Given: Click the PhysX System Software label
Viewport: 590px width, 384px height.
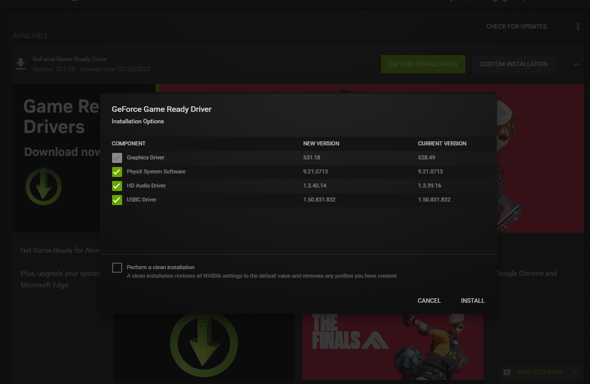Looking at the screenshot, I should [x=156, y=172].
